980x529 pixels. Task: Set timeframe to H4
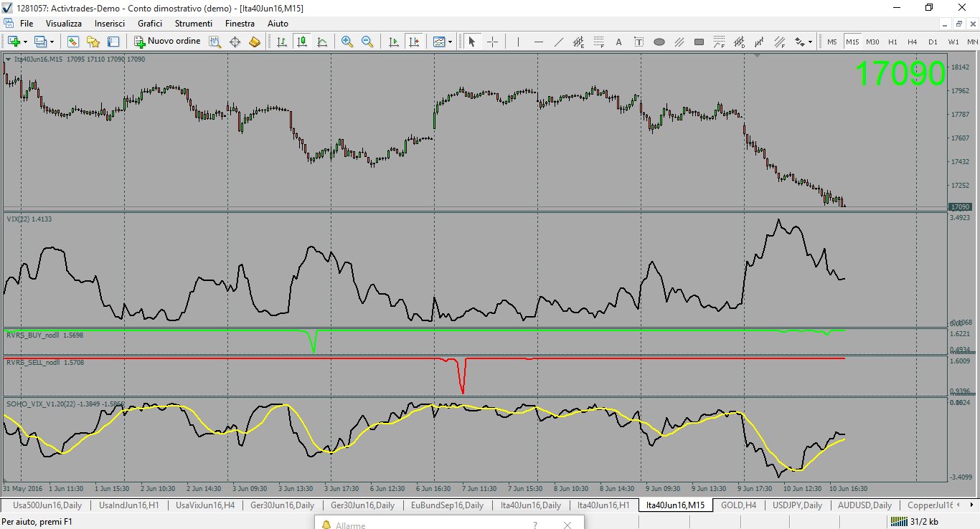(x=913, y=42)
